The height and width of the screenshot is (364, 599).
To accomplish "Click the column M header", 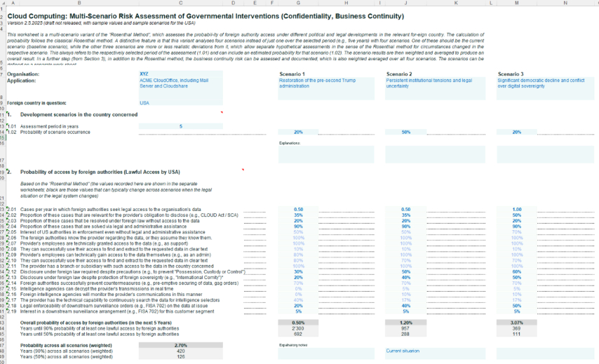I will click(517, 3).
